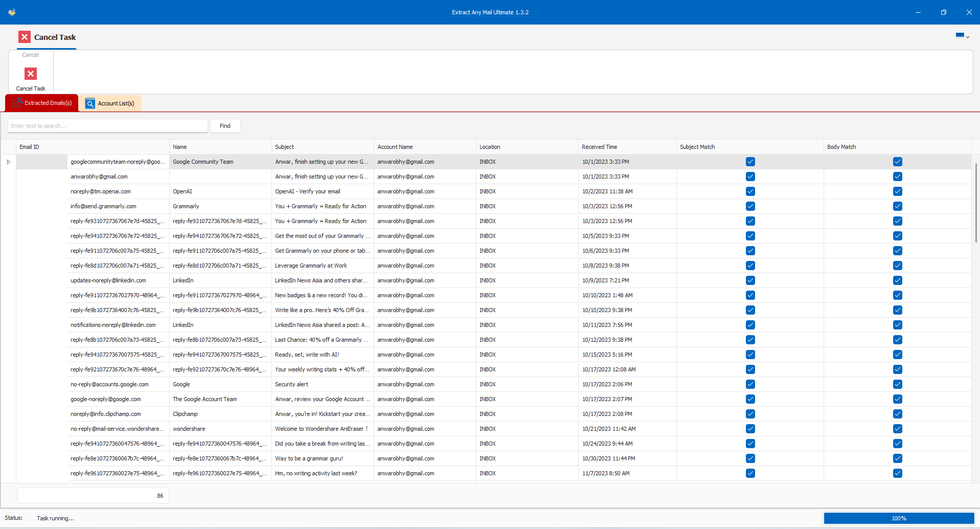Sort by Email ID column header
Screen dimensions: 980x529
click(93, 147)
